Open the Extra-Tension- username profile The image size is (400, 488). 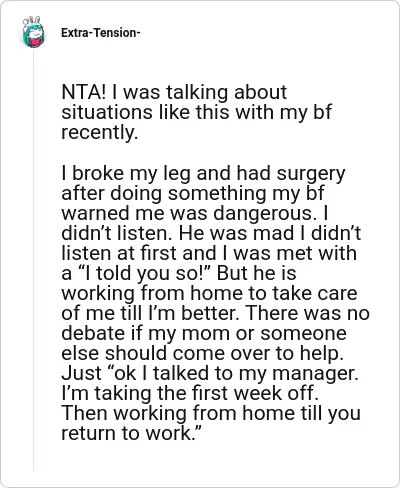(100, 33)
